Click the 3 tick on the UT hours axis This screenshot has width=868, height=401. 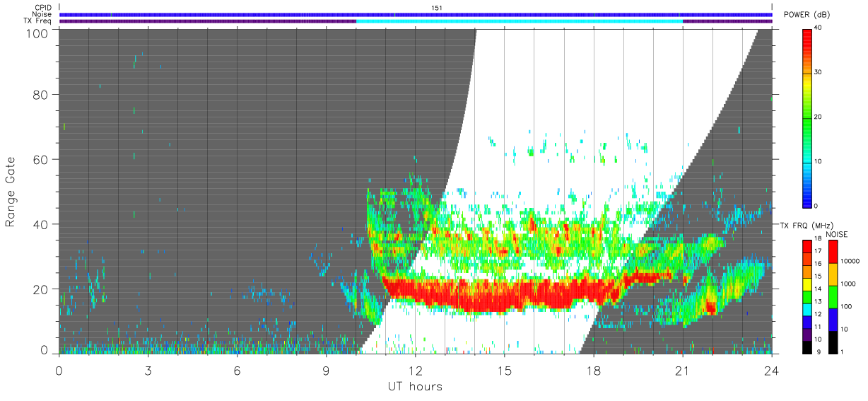[148, 370]
